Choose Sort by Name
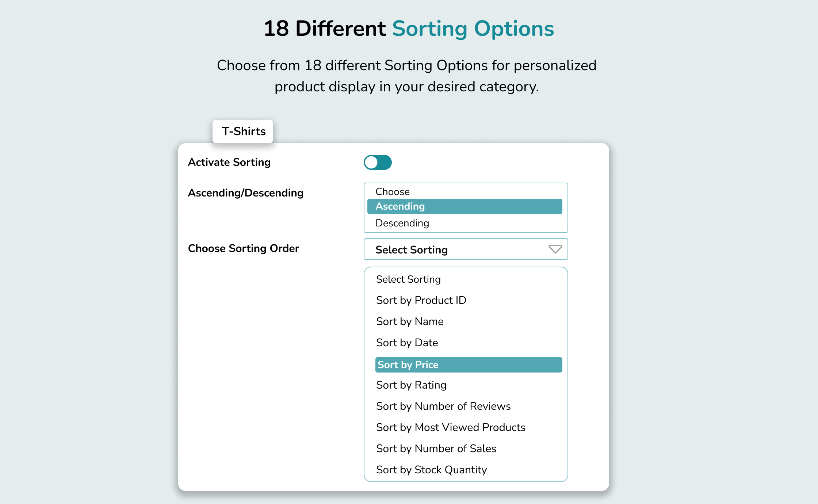Image resolution: width=818 pixels, height=504 pixels. point(409,321)
